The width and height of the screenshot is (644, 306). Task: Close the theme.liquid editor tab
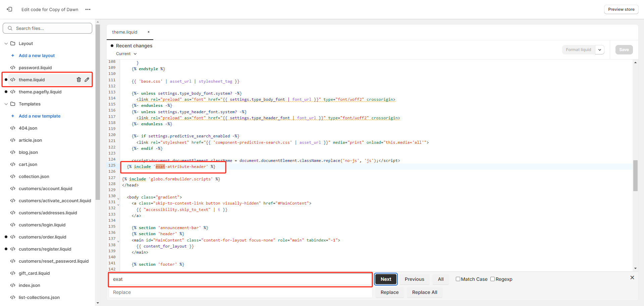click(x=149, y=32)
